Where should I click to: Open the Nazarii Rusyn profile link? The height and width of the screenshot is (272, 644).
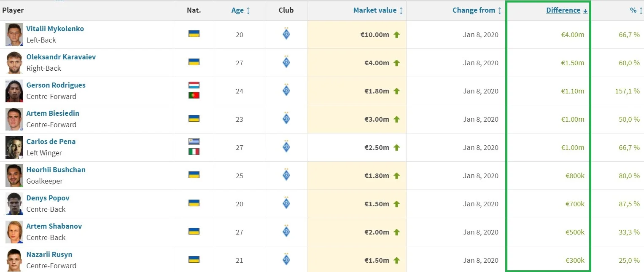pyautogui.click(x=49, y=254)
